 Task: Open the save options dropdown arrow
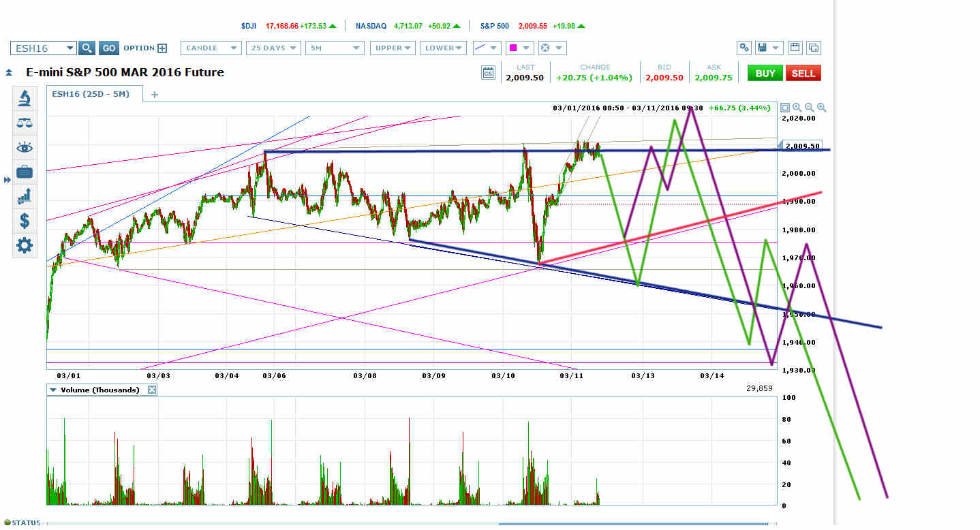[x=777, y=48]
